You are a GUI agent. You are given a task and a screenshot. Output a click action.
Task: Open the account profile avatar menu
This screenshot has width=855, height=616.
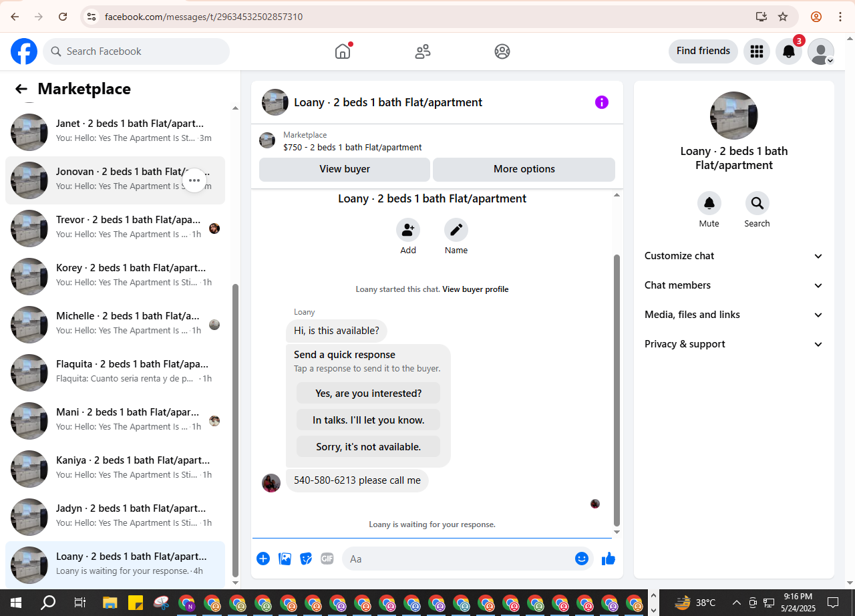click(821, 51)
